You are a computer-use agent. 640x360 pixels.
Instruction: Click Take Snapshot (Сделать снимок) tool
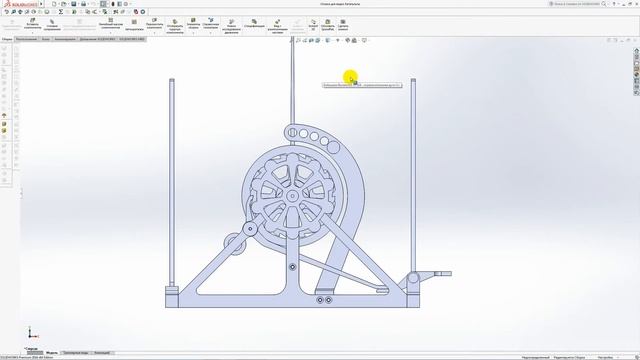coord(343,24)
